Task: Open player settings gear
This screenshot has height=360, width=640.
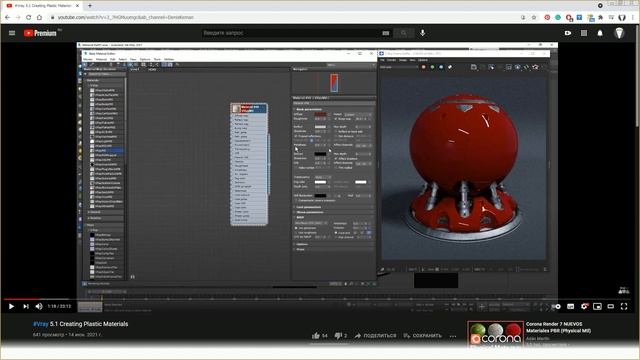Action: 584,306
